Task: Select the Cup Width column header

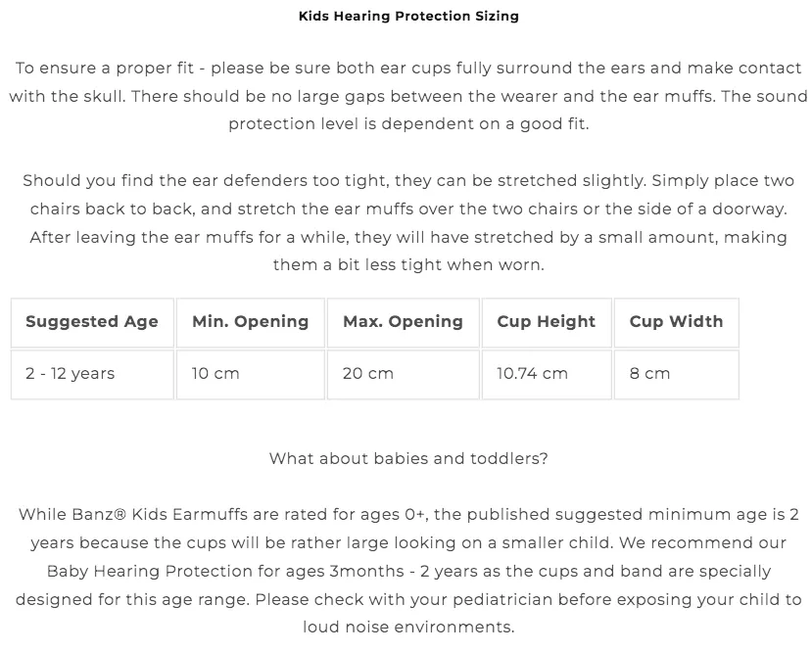Action: pyautogui.click(x=676, y=322)
